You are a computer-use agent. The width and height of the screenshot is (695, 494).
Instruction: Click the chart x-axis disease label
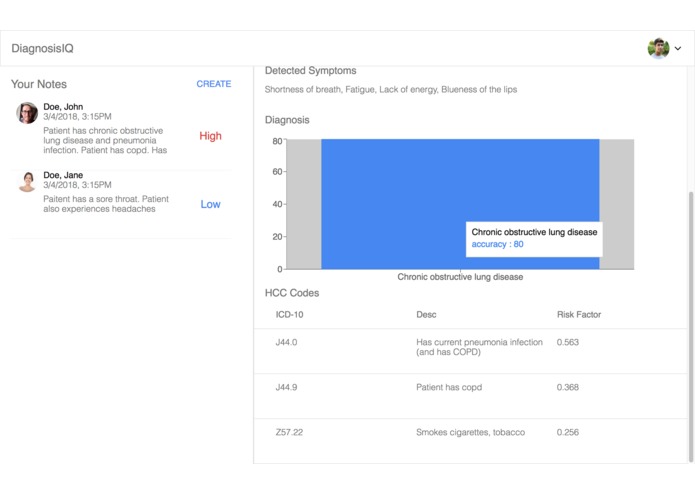tap(460, 277)
